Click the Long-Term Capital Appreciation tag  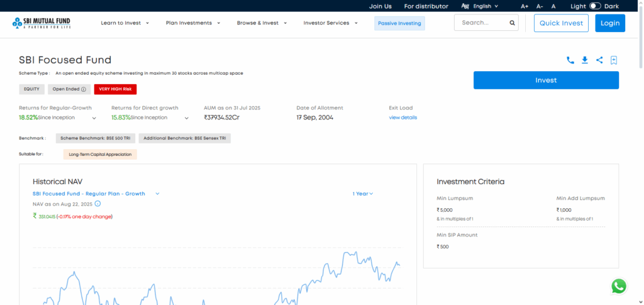click(100, 154)
